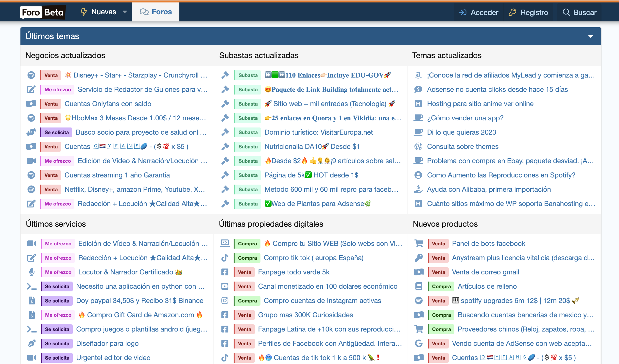This screenshot has width=619, height=364.
Task: Click edit icon beside Servicio de Redactor
Action: [x=31, y=89]
